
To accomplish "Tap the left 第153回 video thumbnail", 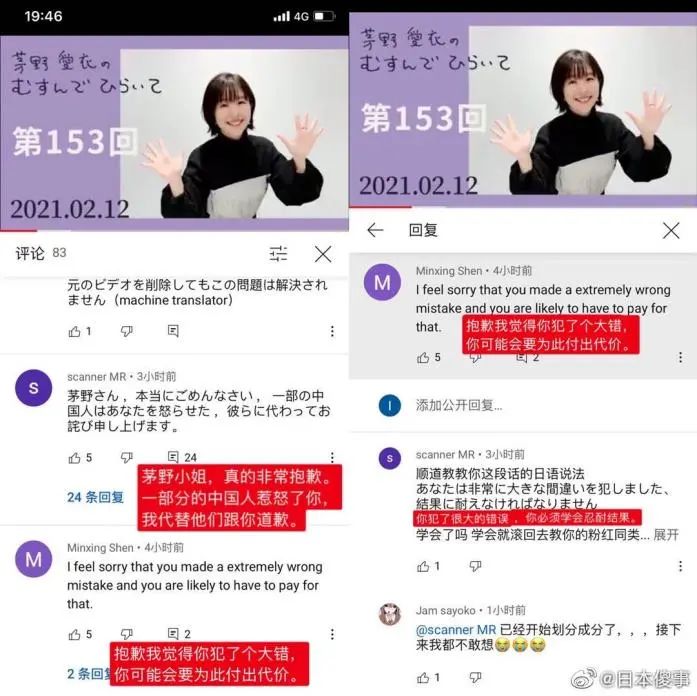I will point(174,133).
